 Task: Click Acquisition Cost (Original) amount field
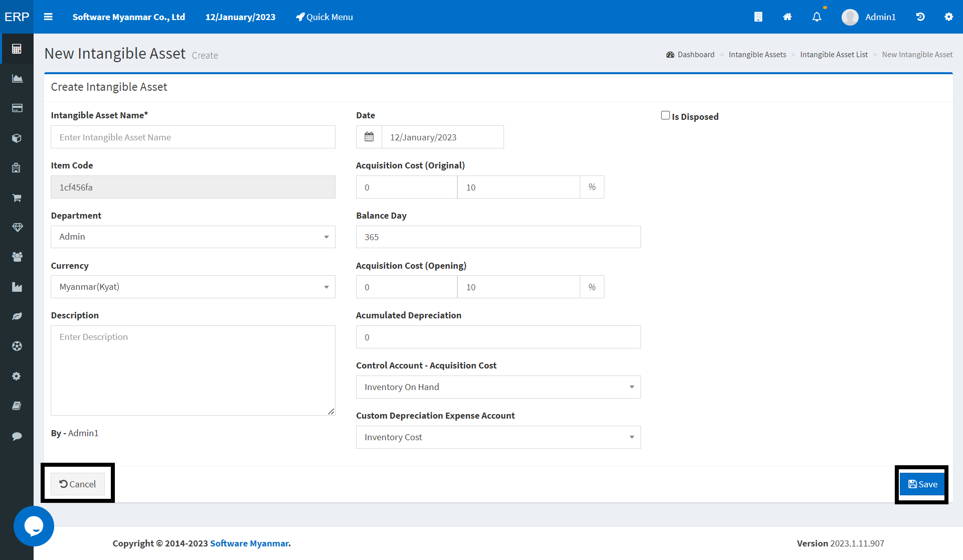tap(406, 187)
